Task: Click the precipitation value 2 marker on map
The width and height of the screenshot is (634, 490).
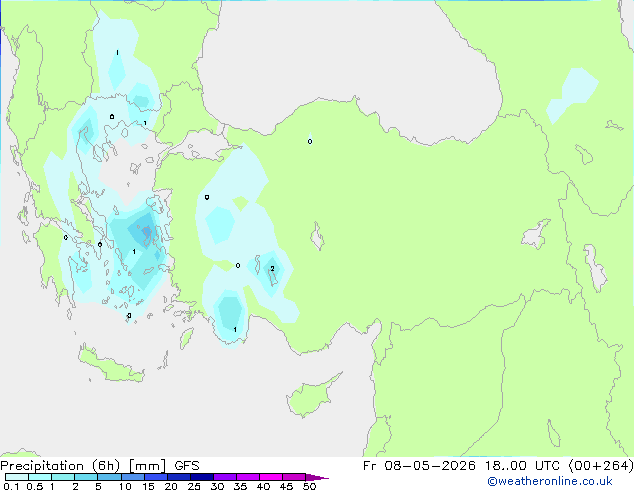Action: pos(273,268)
